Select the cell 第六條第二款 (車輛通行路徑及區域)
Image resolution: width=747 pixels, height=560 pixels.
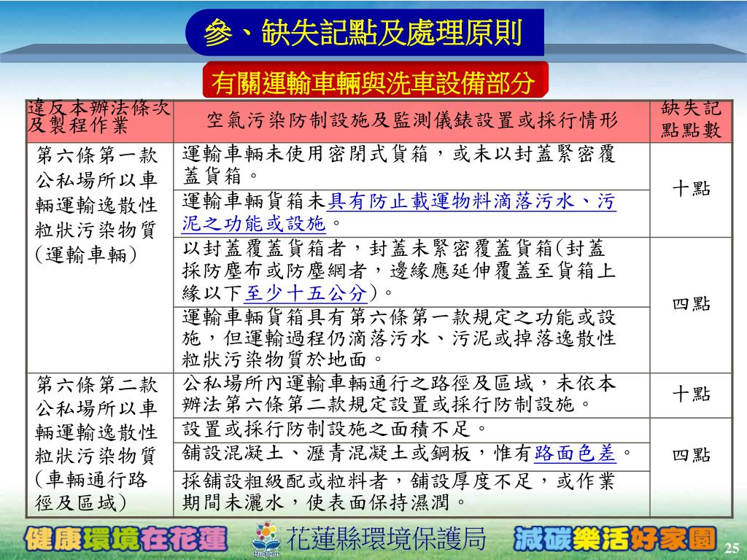99,445
